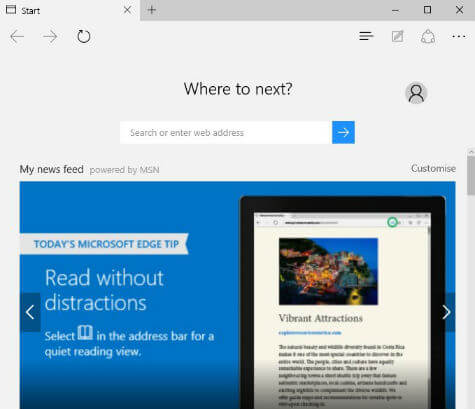475x409 pixels.
Task: Show previous tip with left chevron
Action: coord(30,312)
